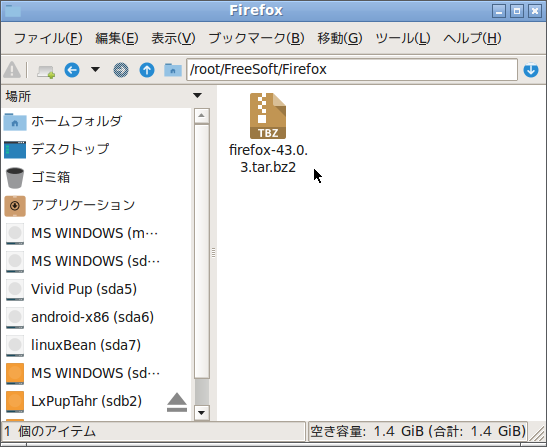Expand the 場所 side pane dropdown

197,96
